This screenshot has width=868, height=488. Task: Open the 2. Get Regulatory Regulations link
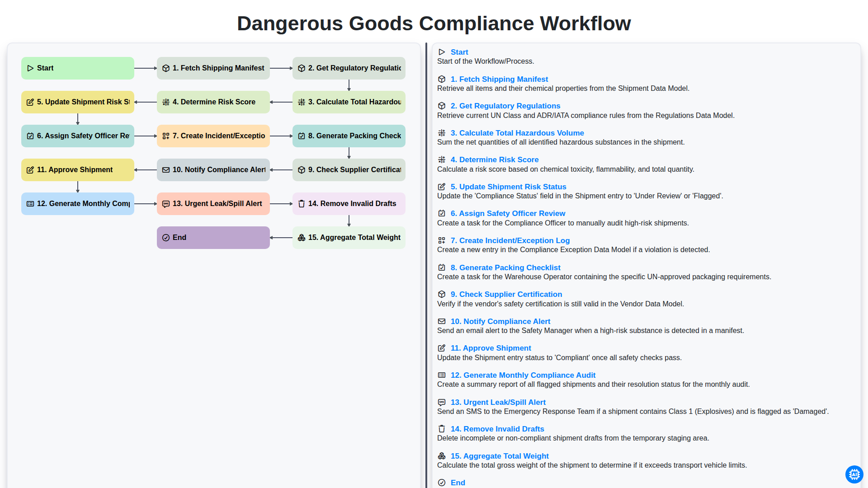pos(505,106)
